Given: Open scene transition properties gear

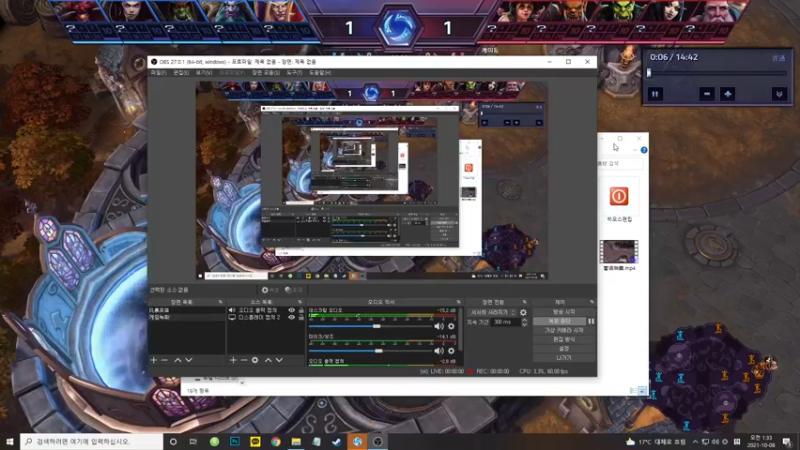Looking at the screenshot, I should tap(523, 312).
